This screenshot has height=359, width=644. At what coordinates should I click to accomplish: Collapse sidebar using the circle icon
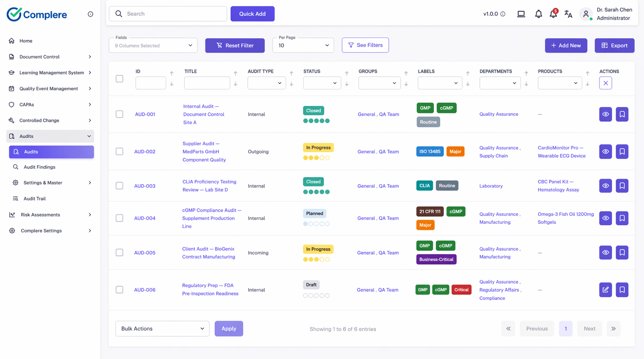[90, 14]
